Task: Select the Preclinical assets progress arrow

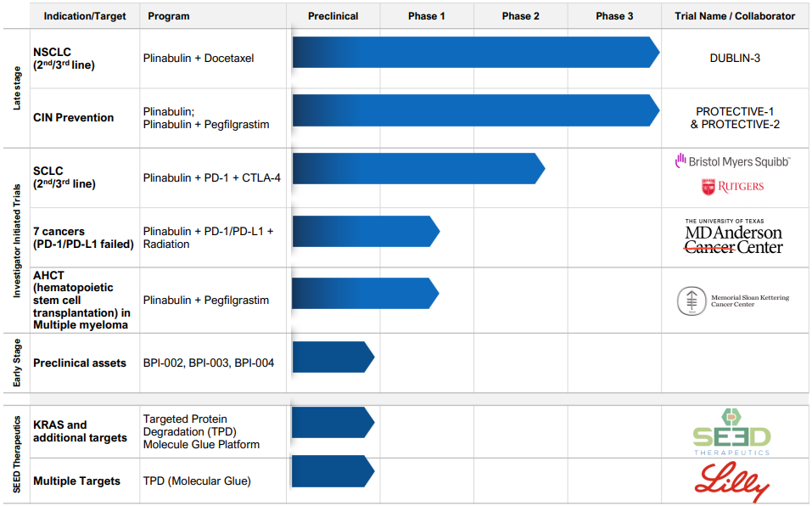Action: pyautogui.click(x=333, y=357)
